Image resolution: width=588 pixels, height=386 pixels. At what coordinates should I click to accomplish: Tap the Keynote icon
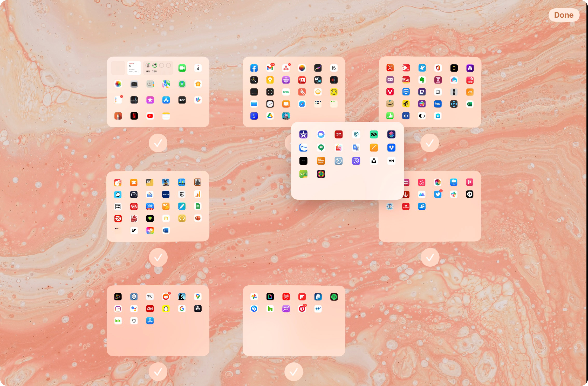[454, 182]
